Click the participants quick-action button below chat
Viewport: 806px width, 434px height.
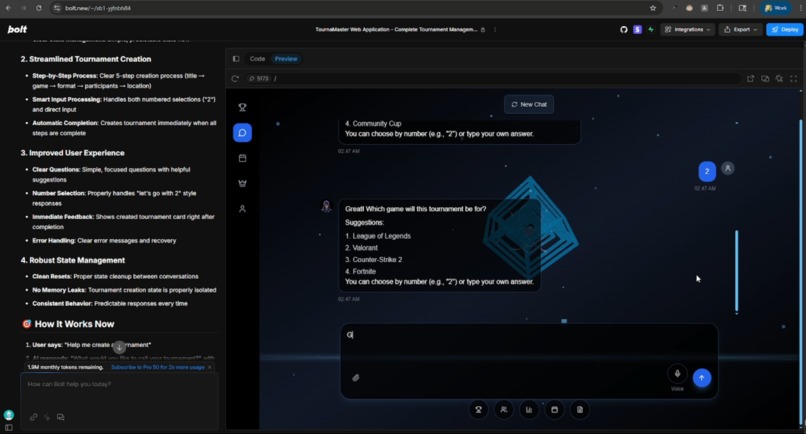[504, 410]
